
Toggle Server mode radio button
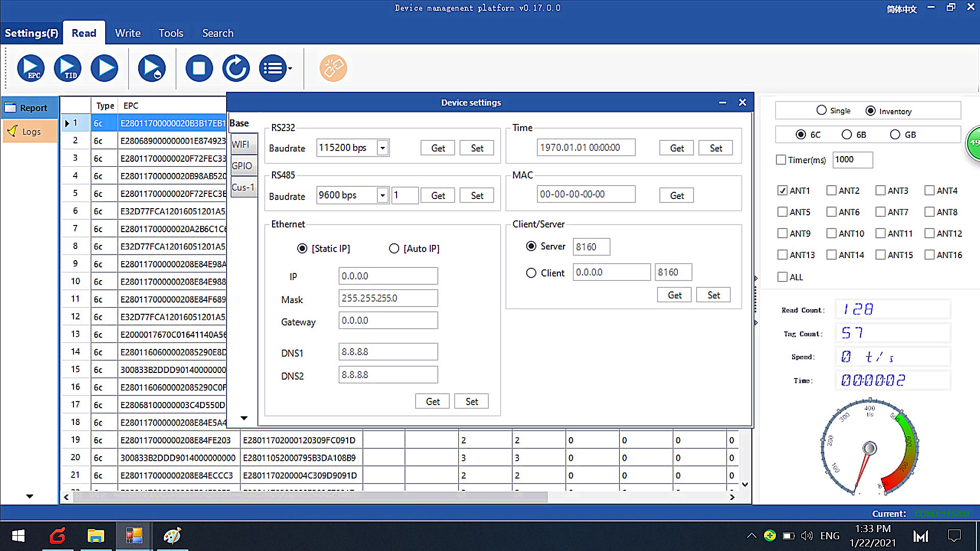click(x=531, y=246)
